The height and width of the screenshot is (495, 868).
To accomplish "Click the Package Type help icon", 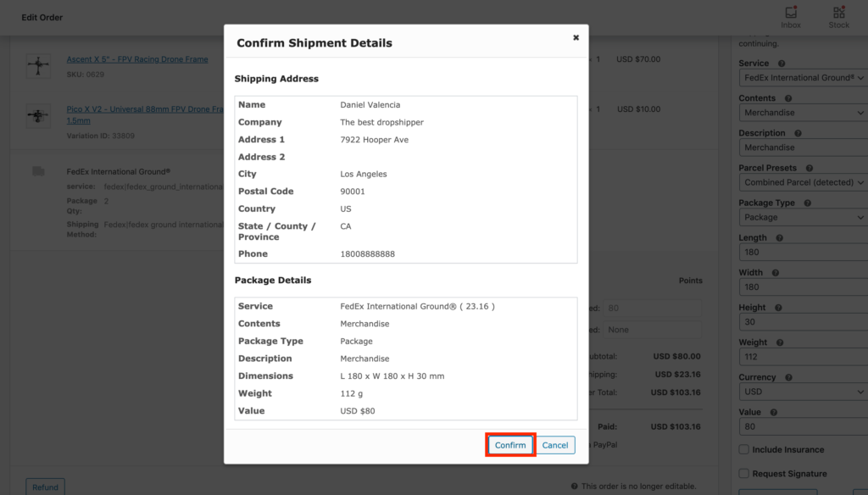I will pyautogui.click(x=807, y=203).
